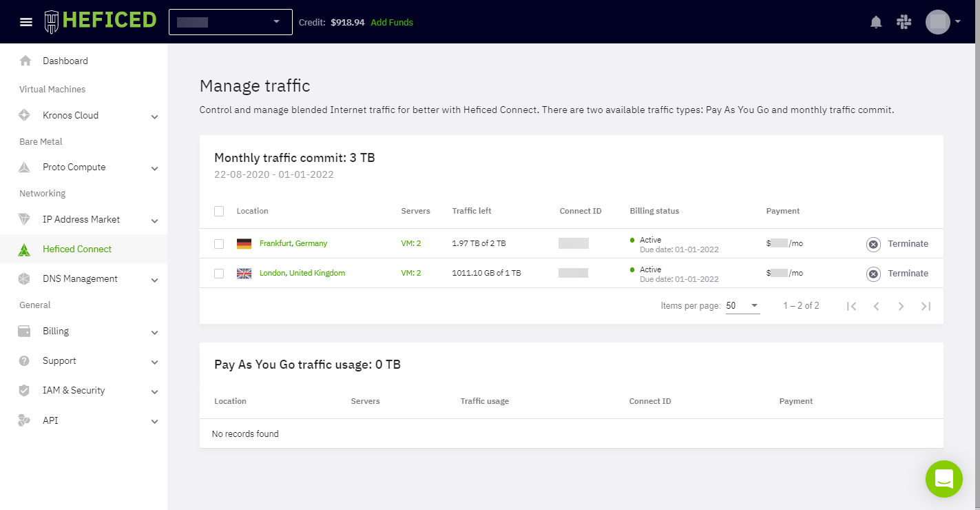
Task: Open the account selector dropdown
Action: click(231, 22)
